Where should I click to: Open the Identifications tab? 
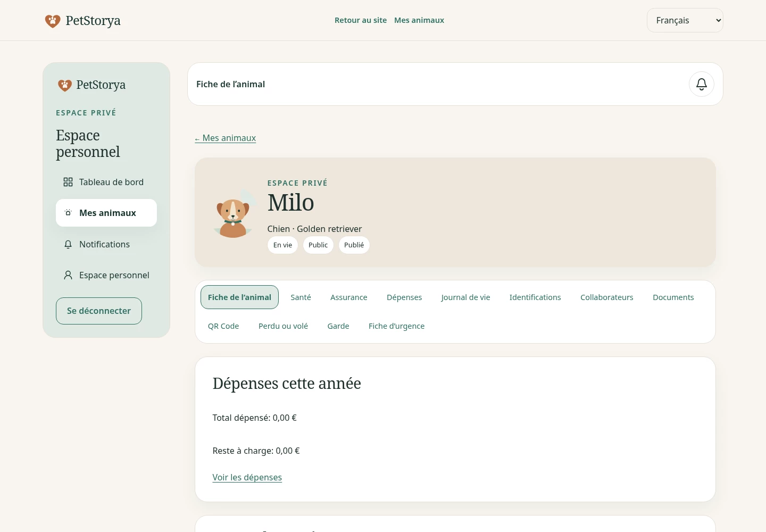[535, 297]
